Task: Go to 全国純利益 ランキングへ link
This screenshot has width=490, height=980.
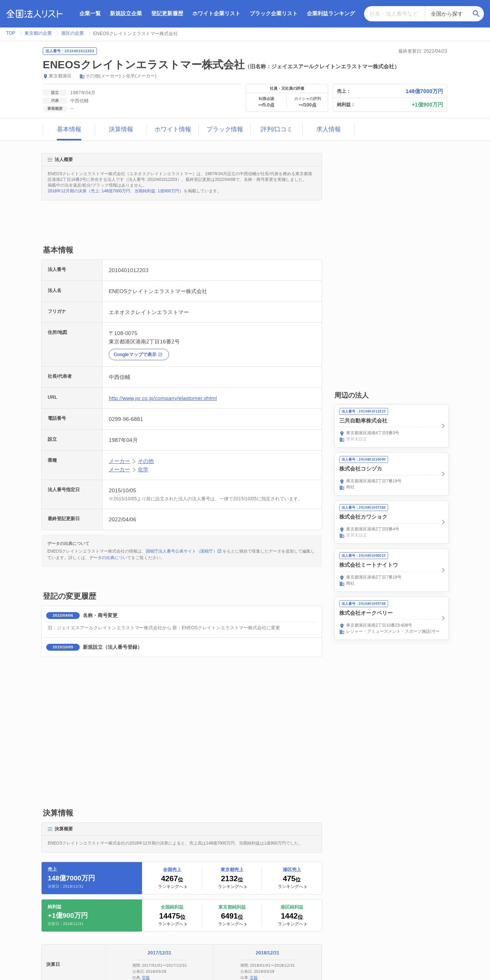Action: [x=172, y=924]
